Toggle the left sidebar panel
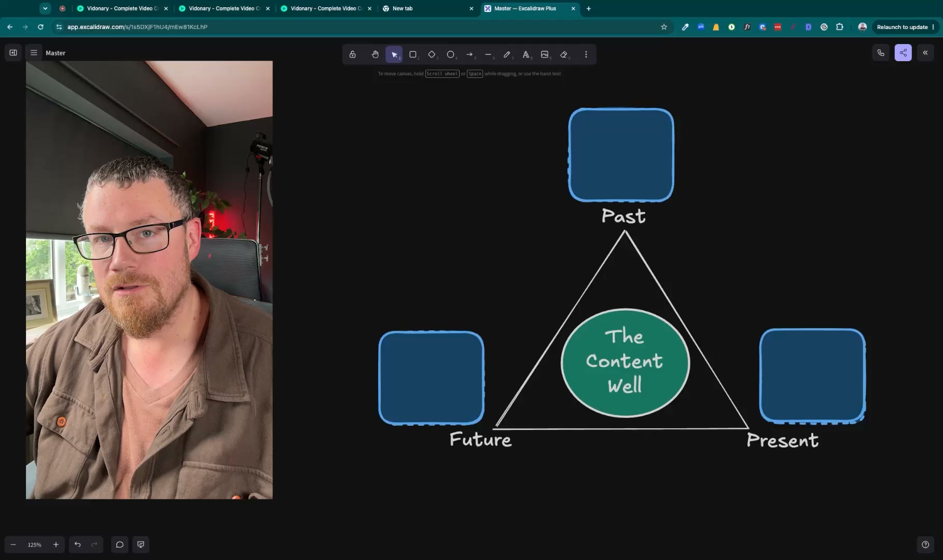Image resolution: width=943 pixels, height=560 pixels. click(13, 53)
